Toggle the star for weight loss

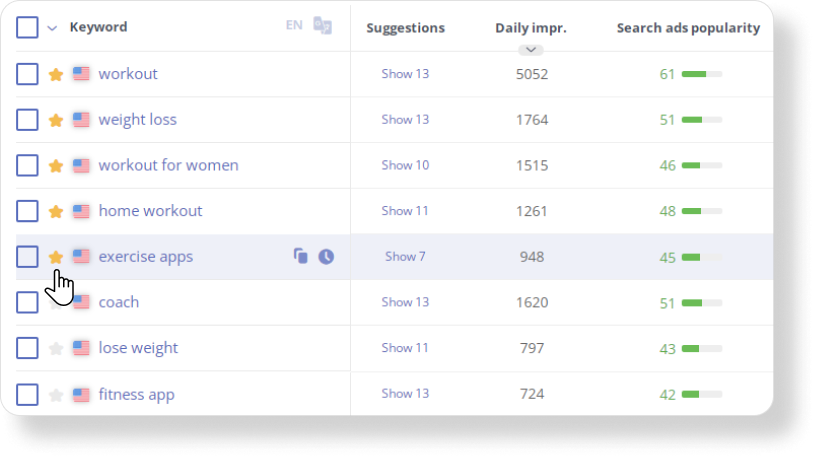[x=56, y=120]
